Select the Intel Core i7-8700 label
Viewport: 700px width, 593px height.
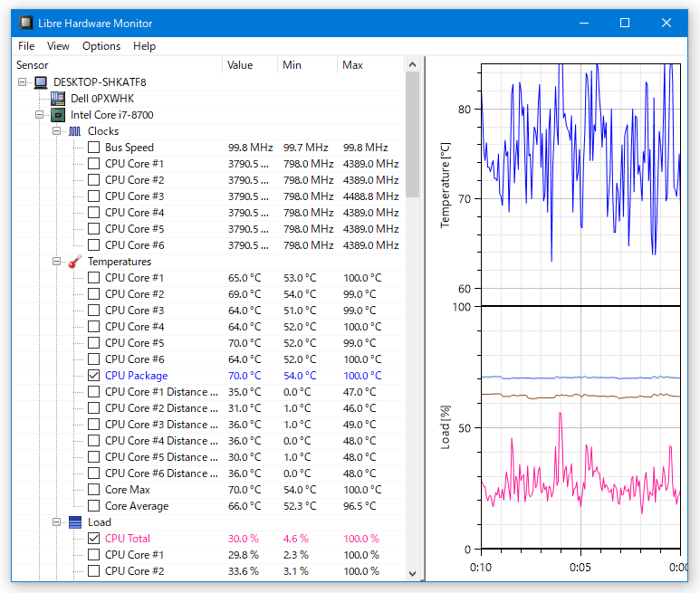[x=111, y=115]
